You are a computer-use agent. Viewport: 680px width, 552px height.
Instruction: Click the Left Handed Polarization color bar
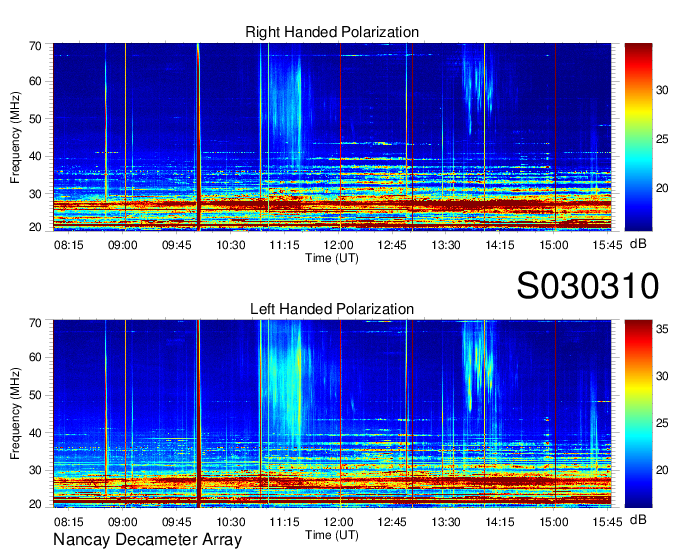[638, 414]
